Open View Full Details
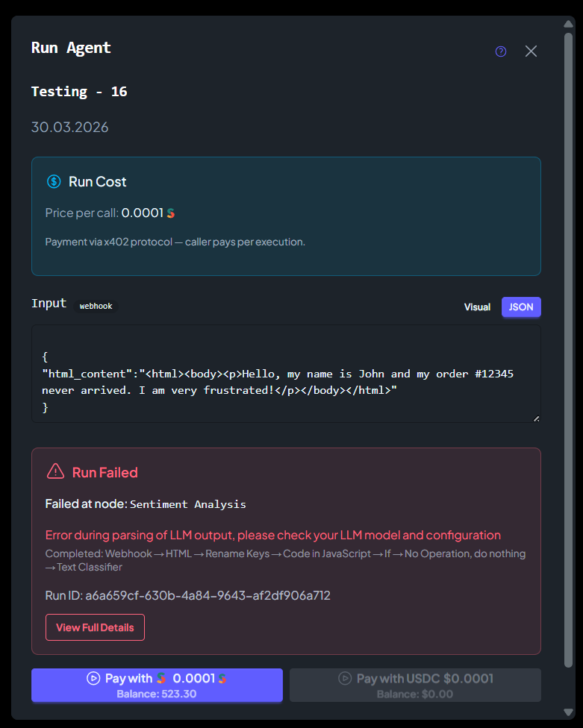Screen dimensions: 583x728 click(95, 627)
